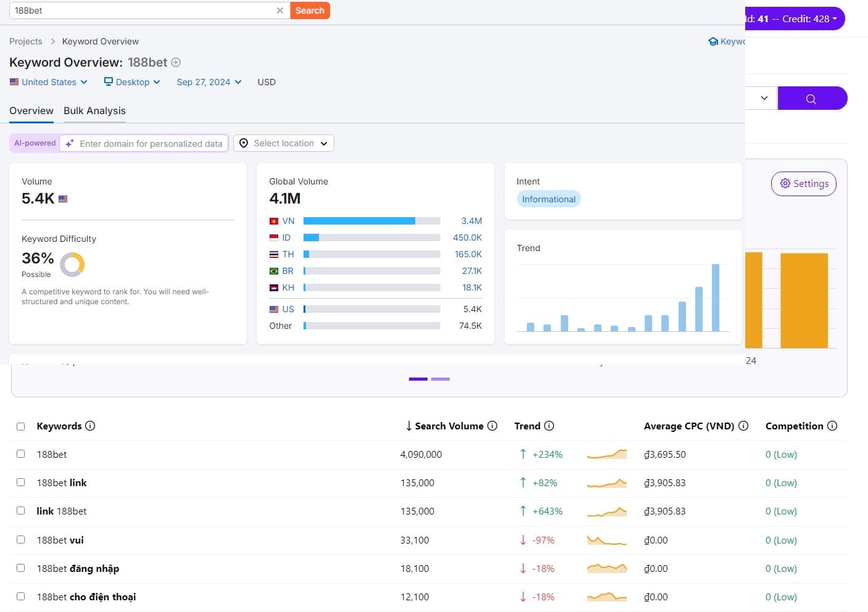Click the 36% keyword difficulty value
The height and width of the screenshot is (612, 868).
[38, 258]
